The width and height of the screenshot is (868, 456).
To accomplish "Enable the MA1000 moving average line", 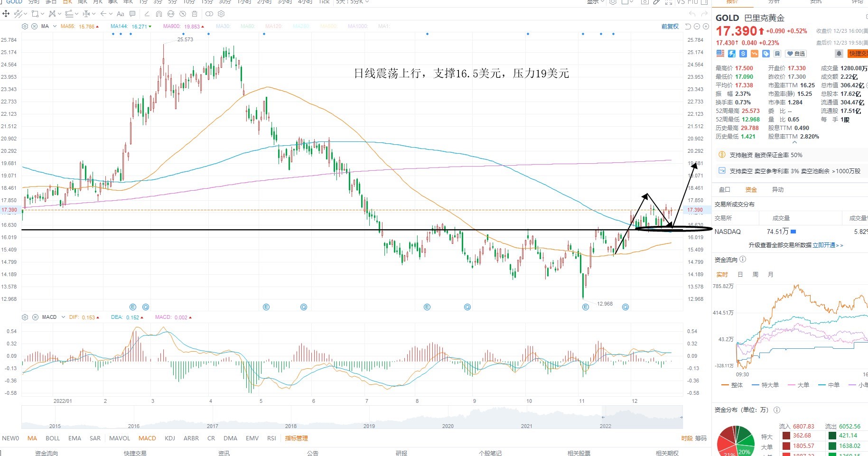I will point(358,26).
